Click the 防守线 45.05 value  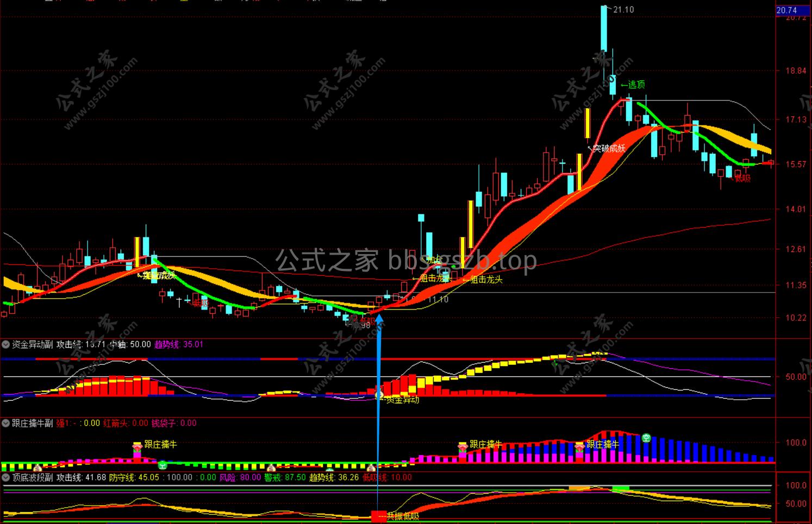coord(134,477)
